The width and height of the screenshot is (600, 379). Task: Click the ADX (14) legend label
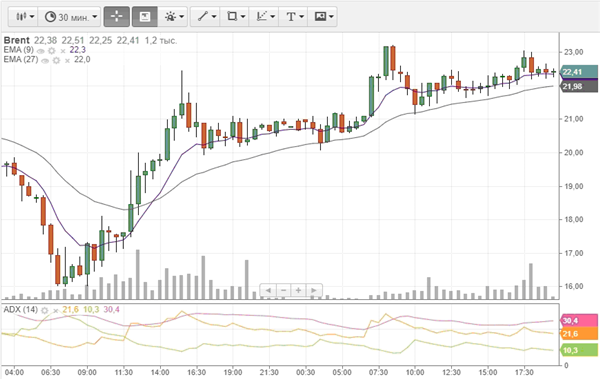pos(21,309)
